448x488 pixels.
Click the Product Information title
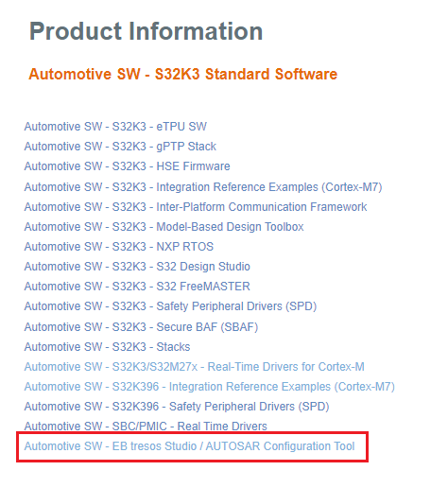tap(146, 31)
